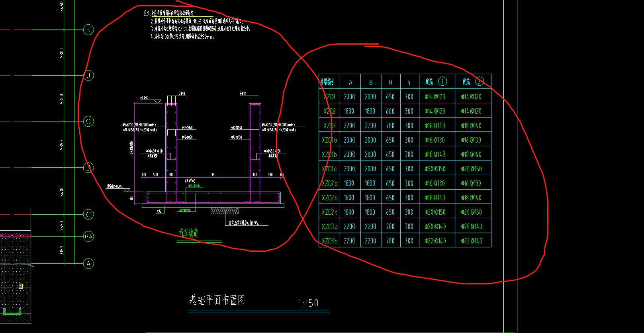644x333 pixels.
Task: Select grid axis bubble G
Action: [x=88, y=121]
